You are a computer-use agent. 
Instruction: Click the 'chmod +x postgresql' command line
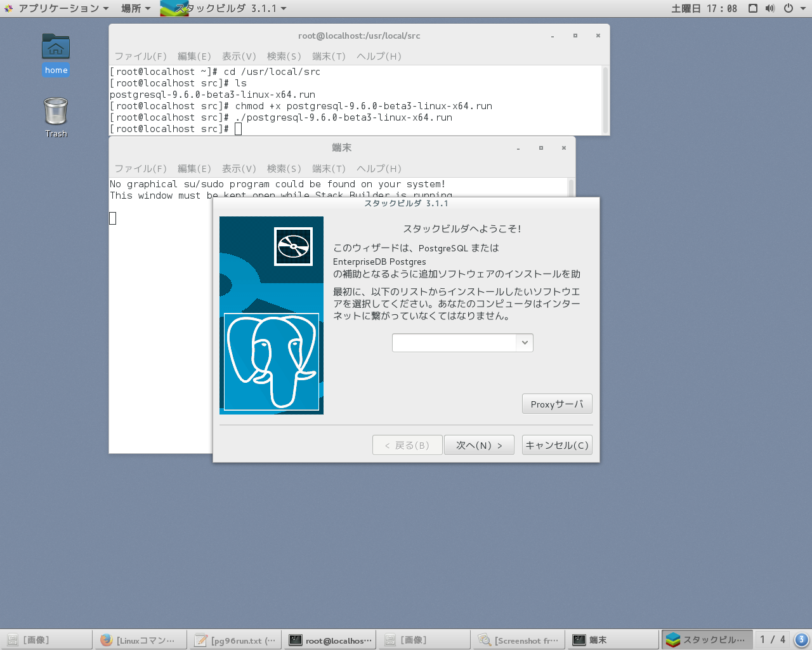[301, 106]
